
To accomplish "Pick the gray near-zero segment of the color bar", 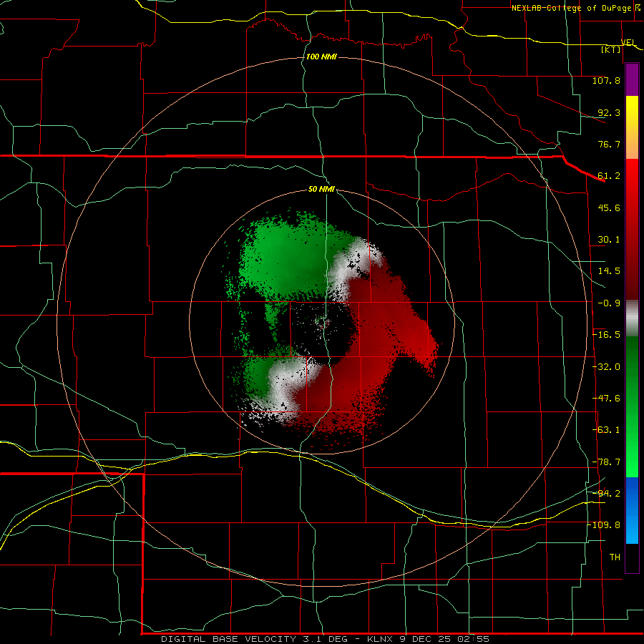I will [x=632, y=318].
